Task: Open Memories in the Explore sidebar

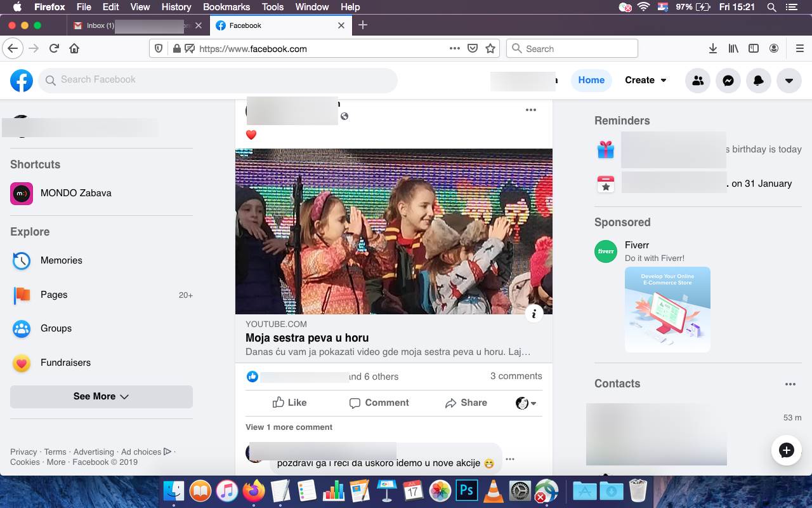Action: coord(61,260)
